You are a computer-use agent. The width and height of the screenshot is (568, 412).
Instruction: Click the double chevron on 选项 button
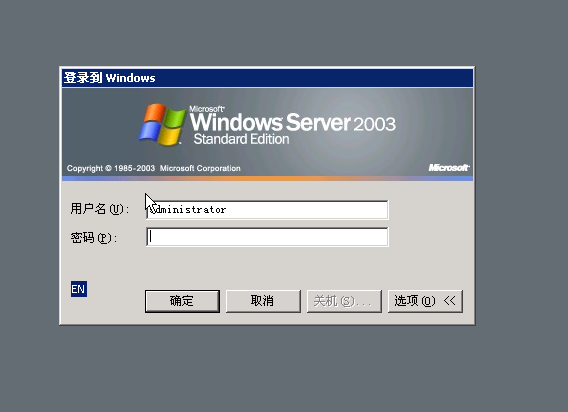coord(450,300)
